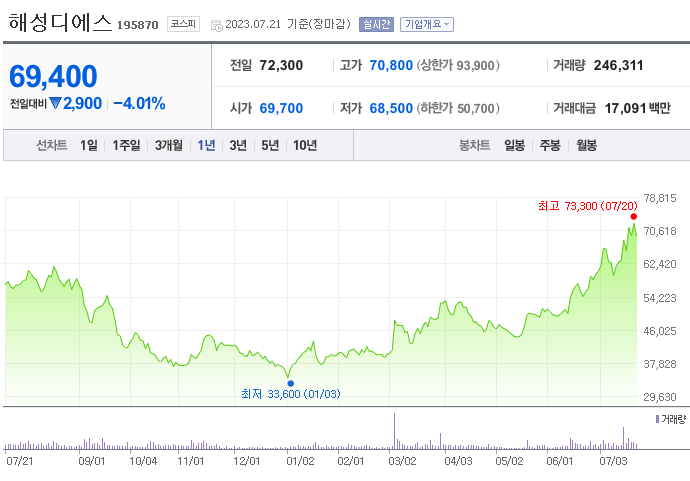The height and width of the screenshot is (481, 690).
Task: Click the previous close value 72,300
Action: (281, 66)
